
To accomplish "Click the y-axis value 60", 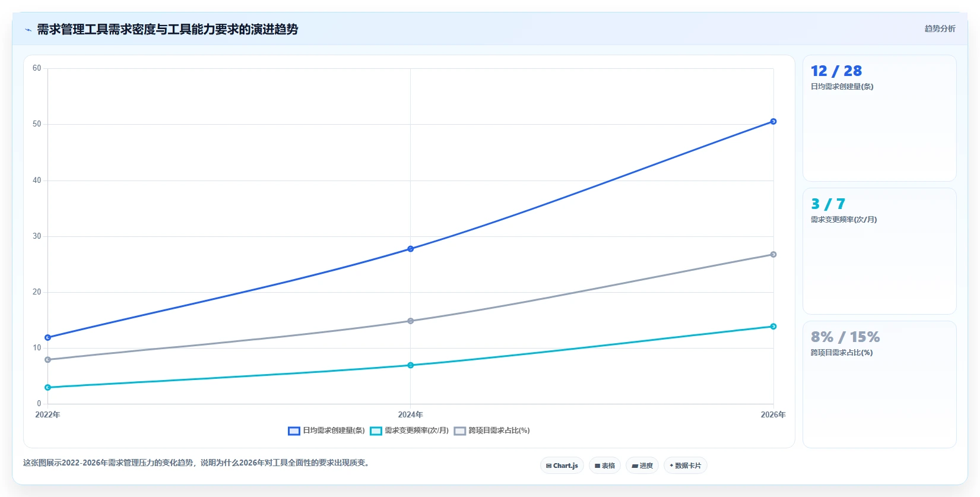I will (x=37, y=68).
